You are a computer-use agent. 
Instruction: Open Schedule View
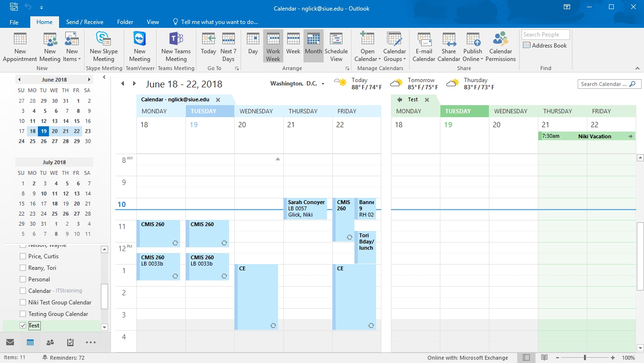pos(336,47)
